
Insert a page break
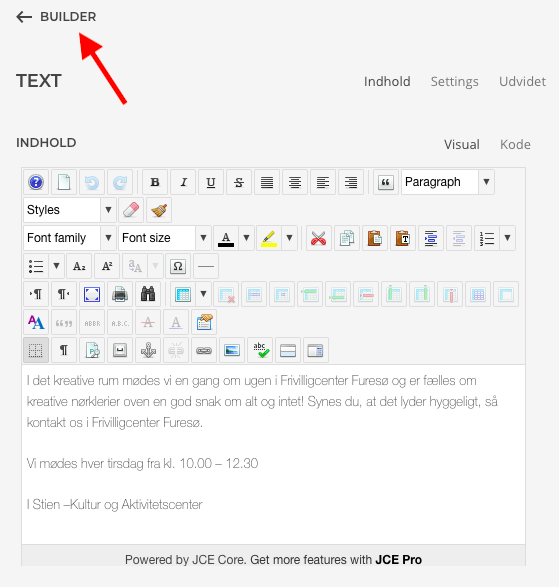tap(288, 350)
